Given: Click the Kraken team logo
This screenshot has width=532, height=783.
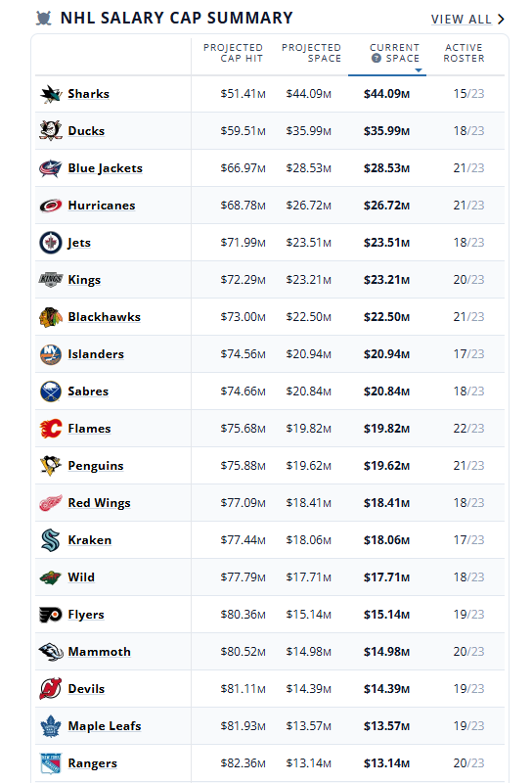Looking at the screenshot, I should [x=51, y=540].
